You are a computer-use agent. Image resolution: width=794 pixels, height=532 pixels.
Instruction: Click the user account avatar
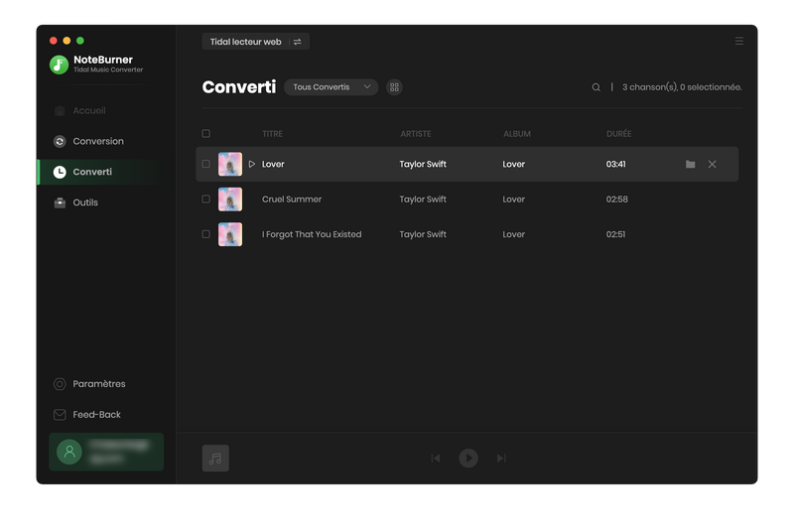(69, 452)
